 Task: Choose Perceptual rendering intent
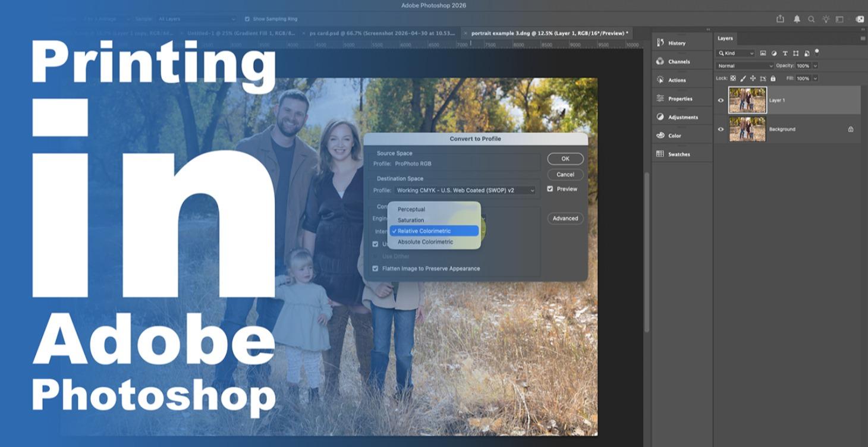pos(435,209)
